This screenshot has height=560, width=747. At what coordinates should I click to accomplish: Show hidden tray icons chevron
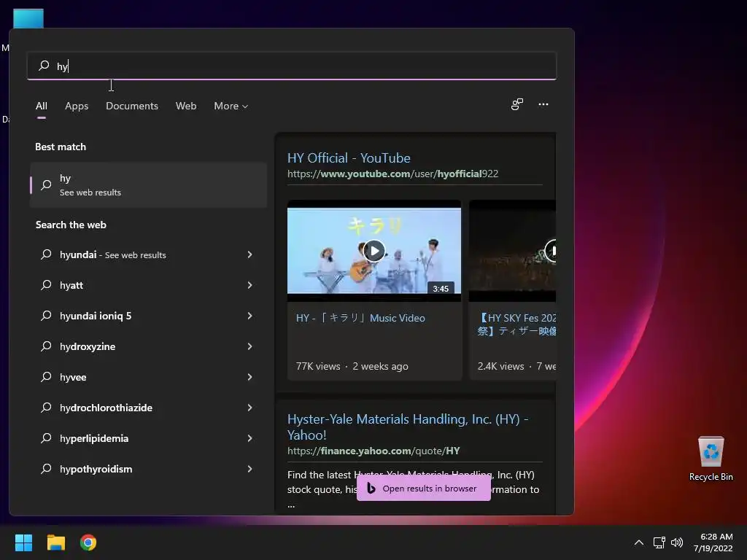(x=639, y=542)
